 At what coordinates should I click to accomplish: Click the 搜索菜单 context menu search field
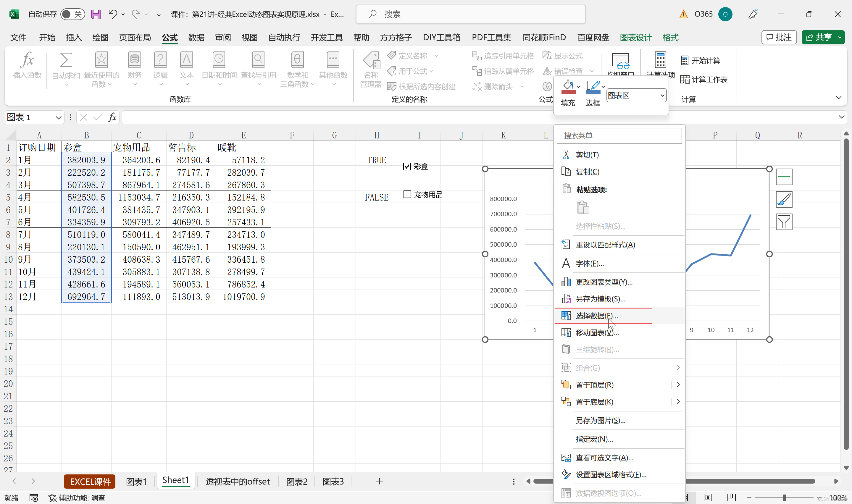pyautogui.click(x=619, y=136)
